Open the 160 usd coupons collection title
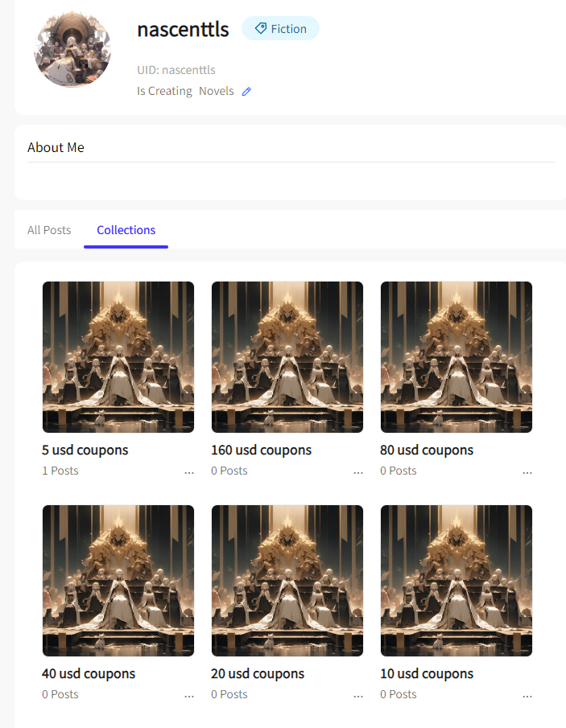The height and width of the screenshot is (728, 566). coord(261,450)
